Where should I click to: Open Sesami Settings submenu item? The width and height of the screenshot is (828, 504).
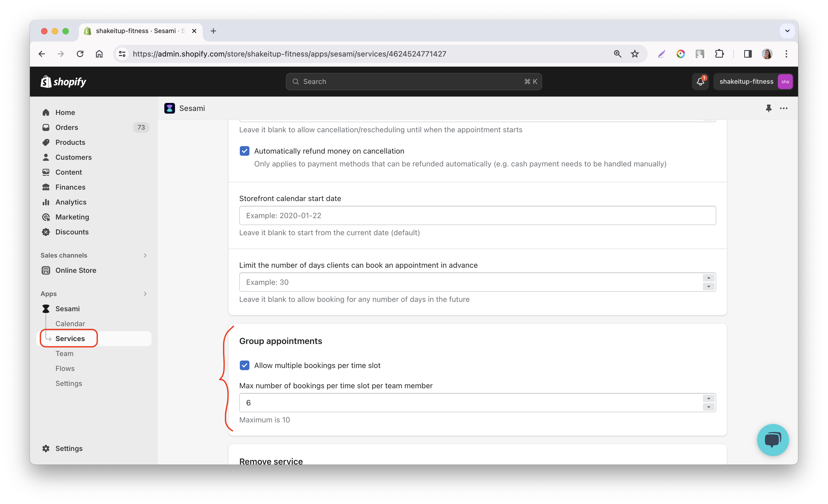click(69, 383)
